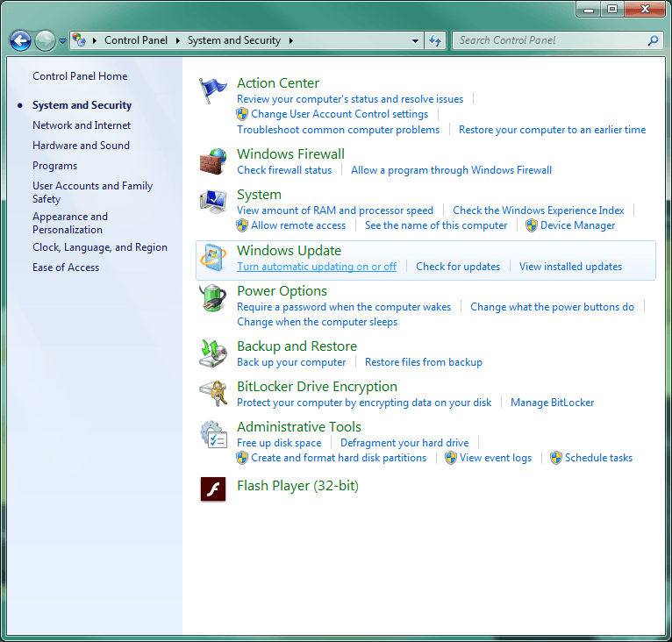Click the Windows Firewall brick wall icon
672x642 pixels.
click(213, 161)
